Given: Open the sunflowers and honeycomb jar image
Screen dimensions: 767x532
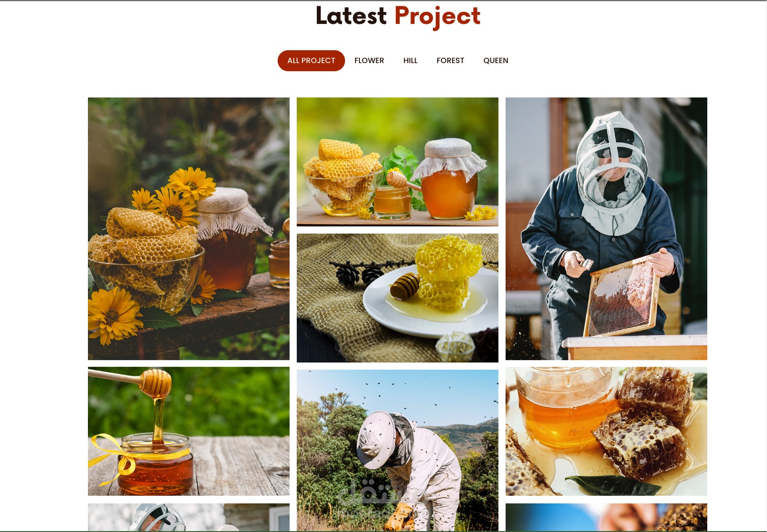Looking at the screenshot, I should [x=189, y=229].
